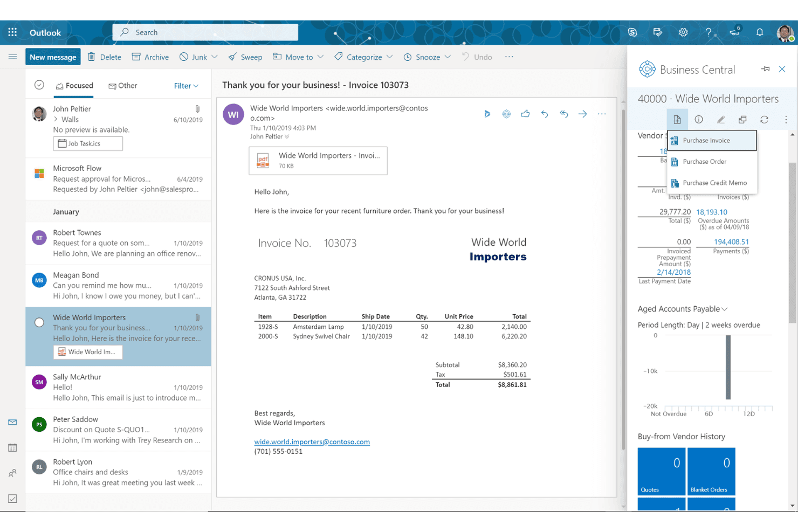Open Skype from the Outlook header

tap(632, 32)
